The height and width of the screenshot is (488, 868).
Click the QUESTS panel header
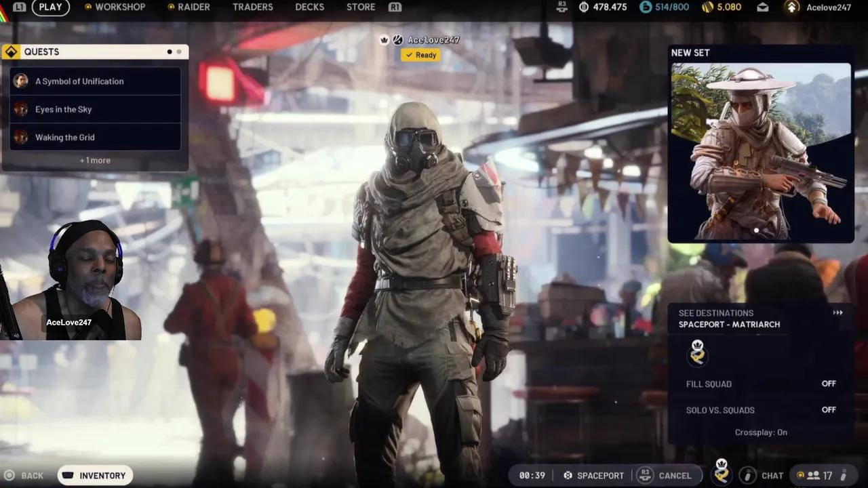point(95,52)
